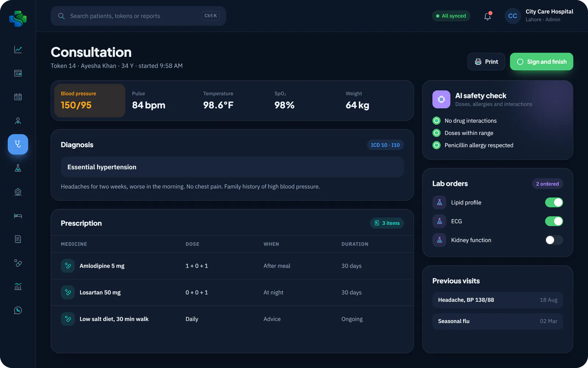The image size is (588, 368).
Task: Disable the ECG lab order toggle
Action: click(x=554, y=221)
